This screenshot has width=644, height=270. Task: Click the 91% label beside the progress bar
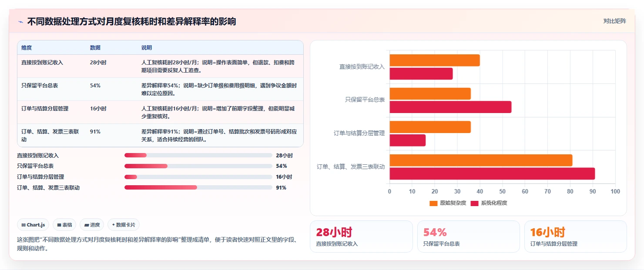(281, 188)
